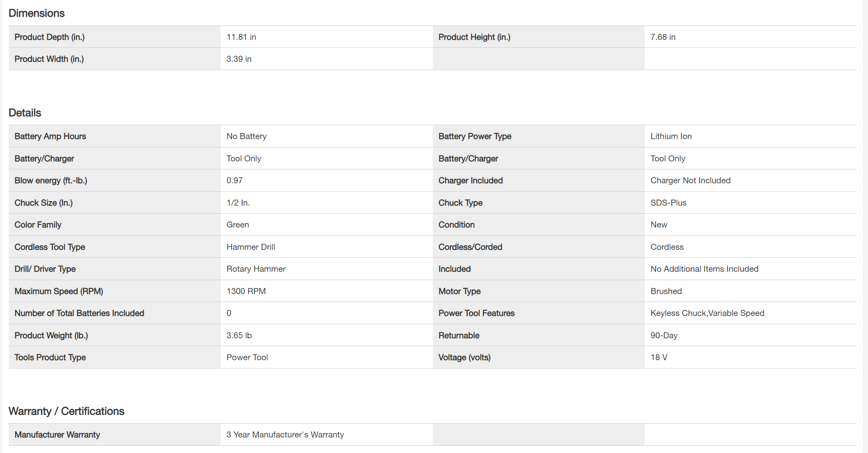Click the Blow energy value 0.97
The image size is (868, 453).
pos(234,180)
